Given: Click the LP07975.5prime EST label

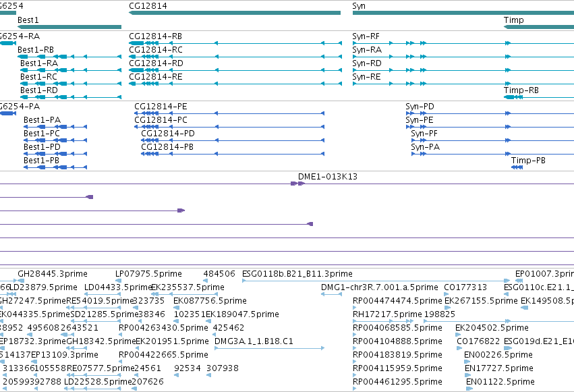Looking at the screenshot, I should [x=148, y=274].
